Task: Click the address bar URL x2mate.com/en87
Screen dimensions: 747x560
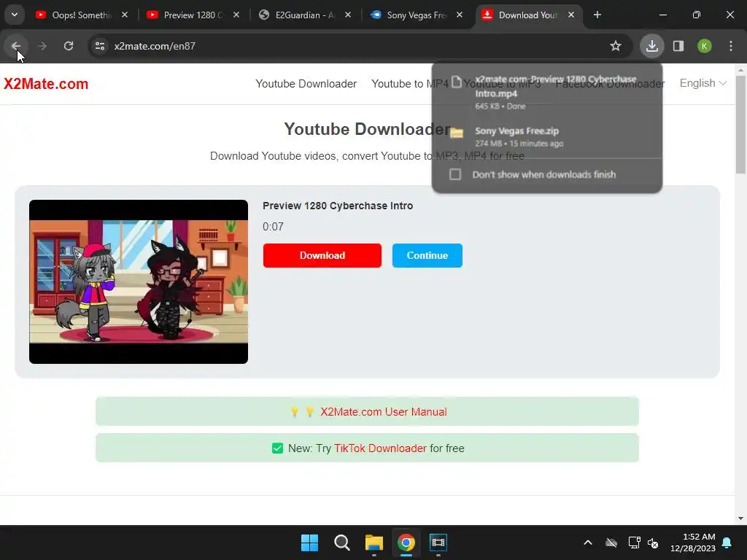Action: pyautogui.click(x=155, y=46)
